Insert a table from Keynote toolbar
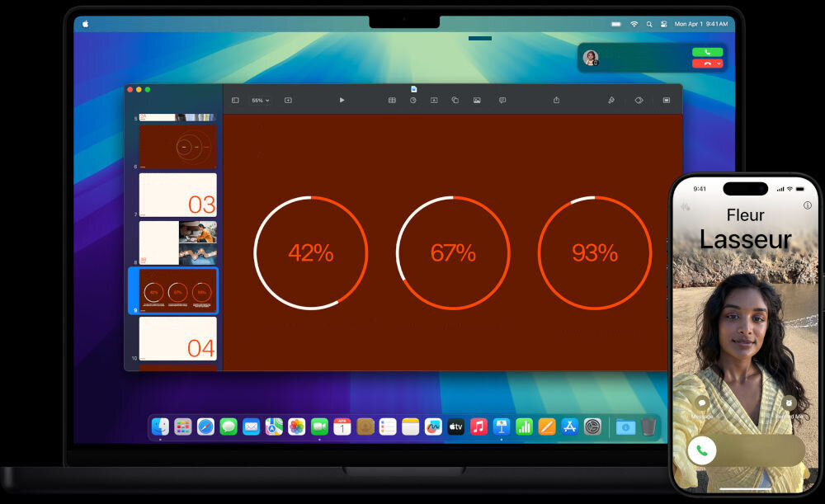The width and height of the screenshot is (825, 504). pos(392,101)
